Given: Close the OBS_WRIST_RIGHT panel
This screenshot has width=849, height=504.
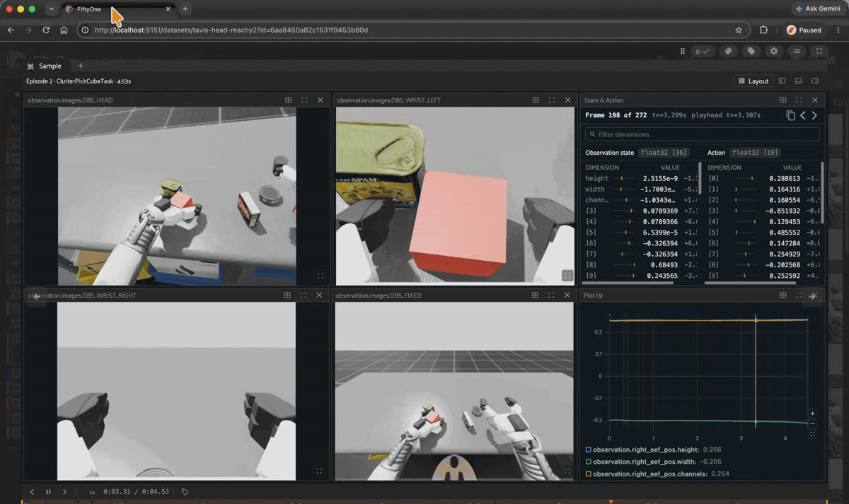Looking at the screenshot, I should pos(320,295).
